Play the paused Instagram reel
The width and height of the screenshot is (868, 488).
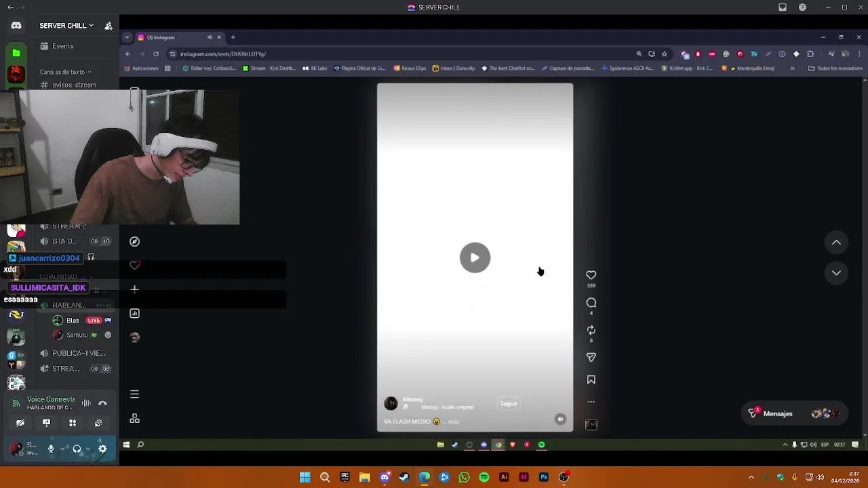475,258
